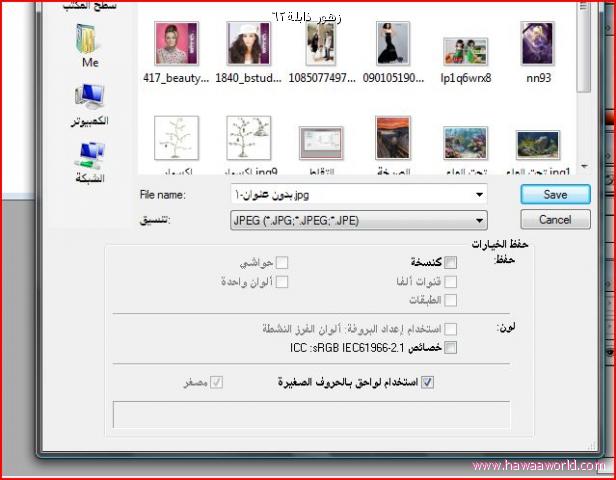
Task: Uncheck استخدام لواحق بالحروف الصغيرة checkbox
Action: pos(428,381)
